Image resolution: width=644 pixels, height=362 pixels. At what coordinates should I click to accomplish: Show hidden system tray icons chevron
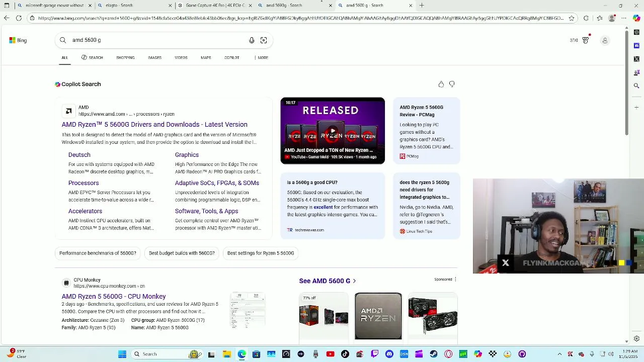tap(560, 354)
